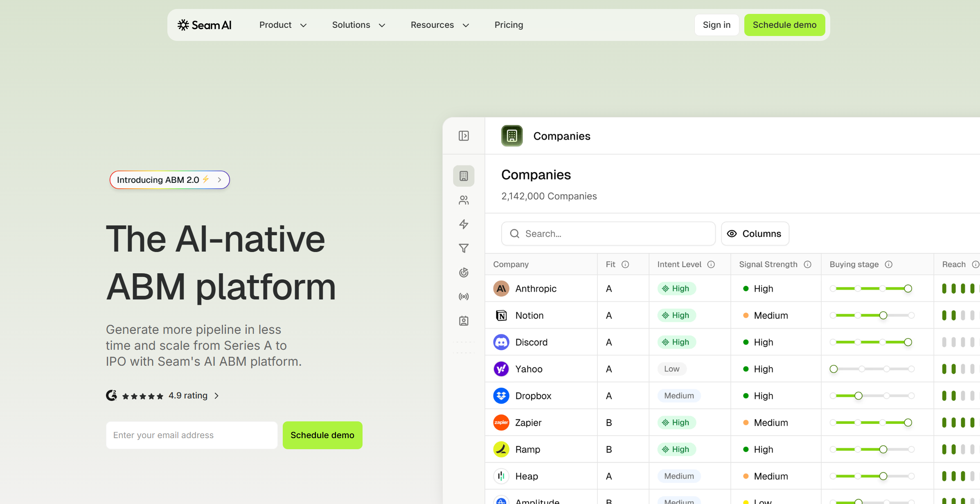
Task: Click the Seam AI logo
Action: click(205, 25)
